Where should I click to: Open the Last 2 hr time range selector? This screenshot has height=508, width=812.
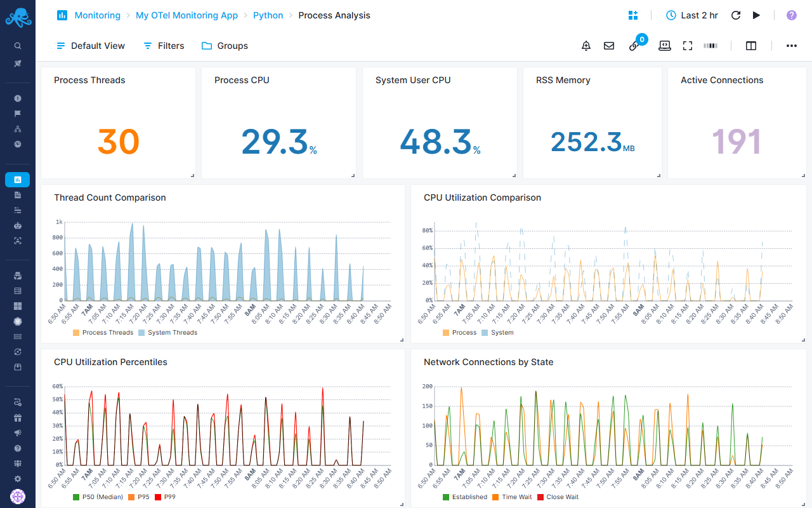click(x=691, y=15)
